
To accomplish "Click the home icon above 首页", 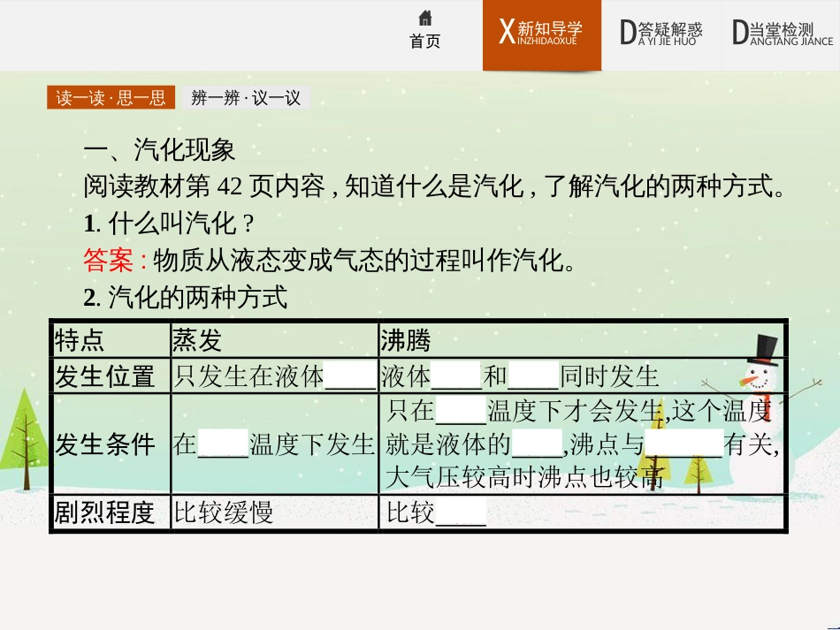I will (424, 19).
